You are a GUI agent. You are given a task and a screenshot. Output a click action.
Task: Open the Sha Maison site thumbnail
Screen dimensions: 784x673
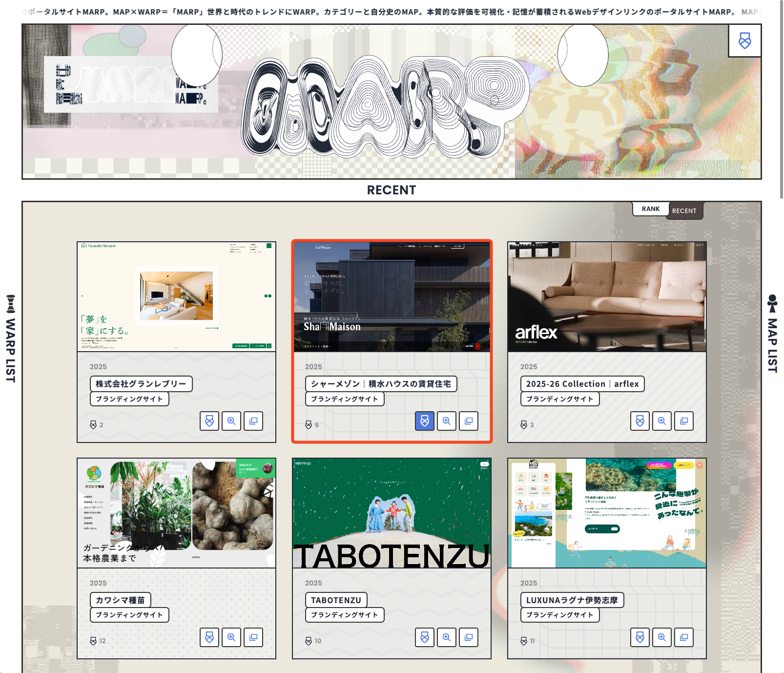tap(392, 296)
